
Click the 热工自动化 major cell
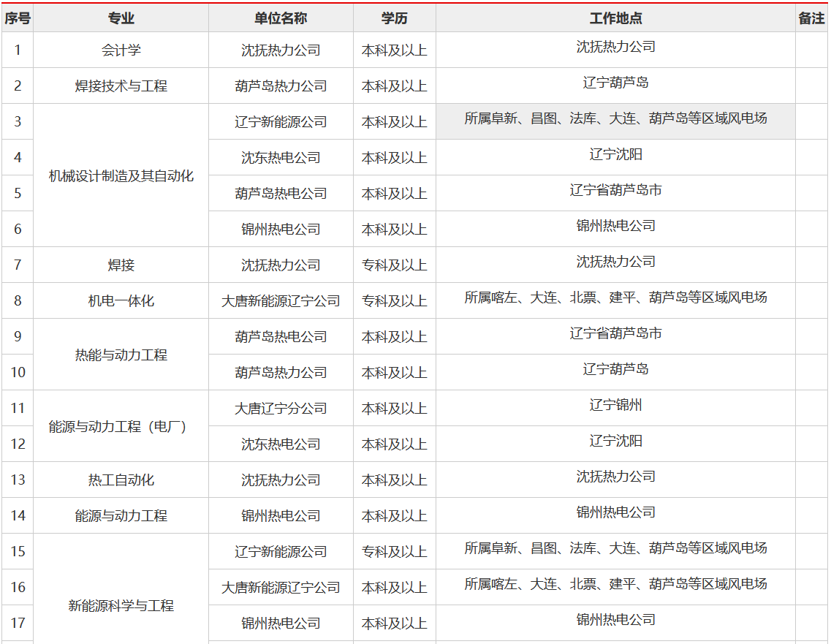121,480
